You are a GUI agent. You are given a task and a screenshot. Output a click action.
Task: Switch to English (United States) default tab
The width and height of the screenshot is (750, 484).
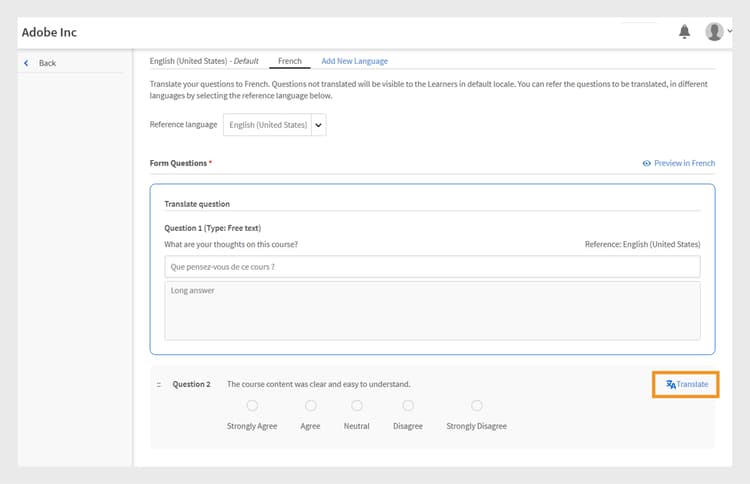click(203, 61)
